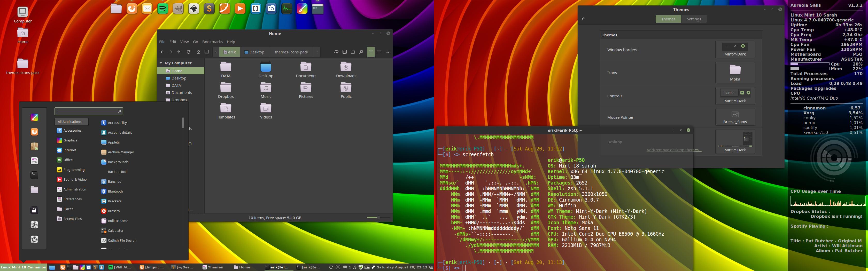868x271 pixels.
Task: Reload the Home folder view
Action: (188, 52)
